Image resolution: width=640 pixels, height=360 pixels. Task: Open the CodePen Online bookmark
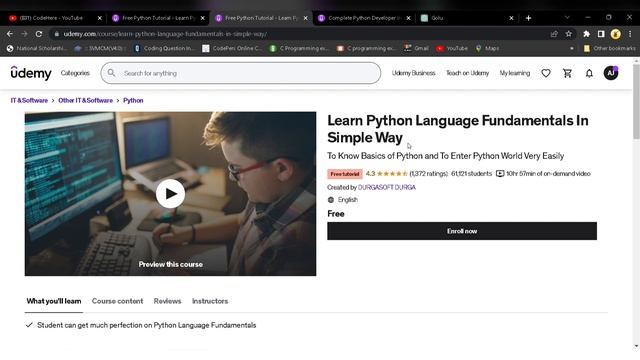232,48
